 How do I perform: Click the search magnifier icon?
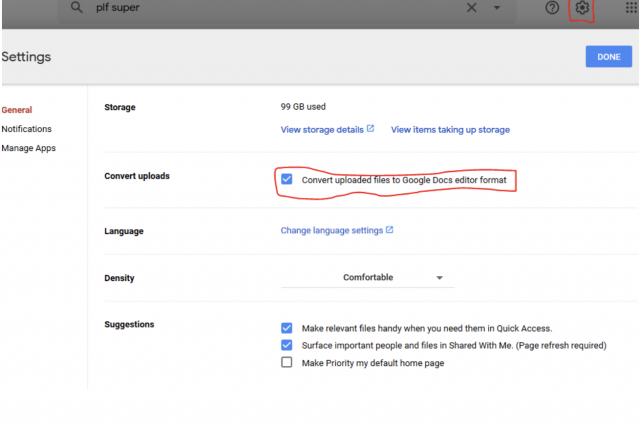click(x=76, y=7)
